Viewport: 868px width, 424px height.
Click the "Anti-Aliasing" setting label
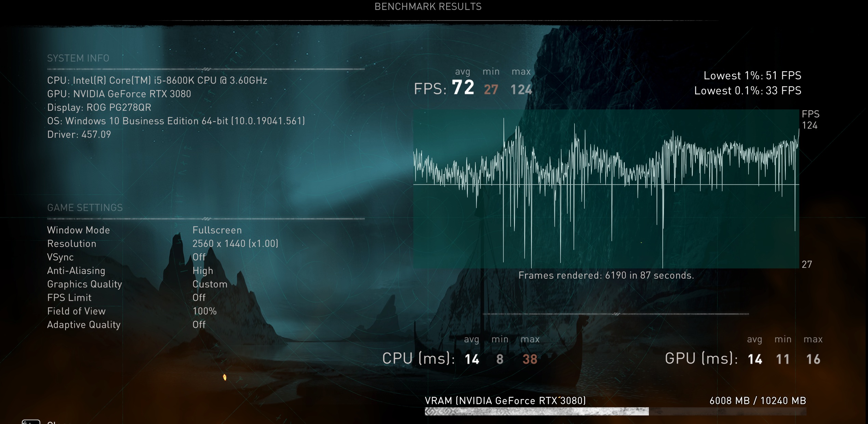point(76,270)
